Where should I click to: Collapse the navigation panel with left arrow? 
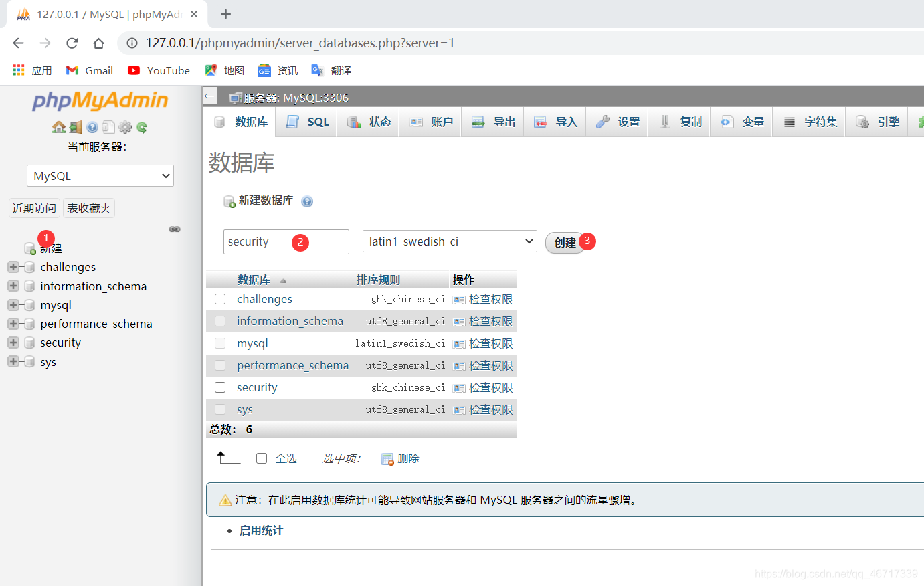point(209,96)
